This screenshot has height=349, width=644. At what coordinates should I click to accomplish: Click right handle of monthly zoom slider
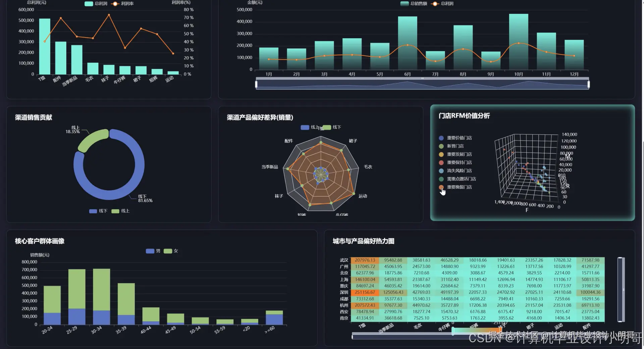tap(589, 84)
